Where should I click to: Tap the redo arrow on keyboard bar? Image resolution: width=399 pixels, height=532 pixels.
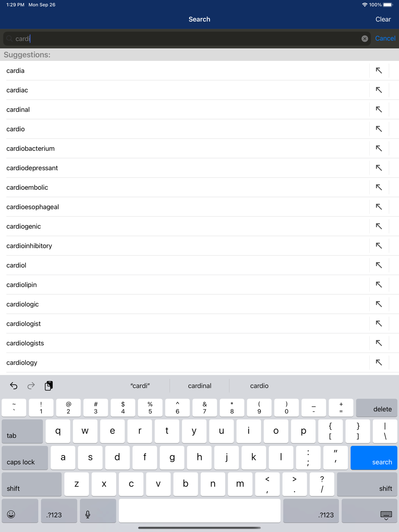pyautogui.click(x=31, y=386)
